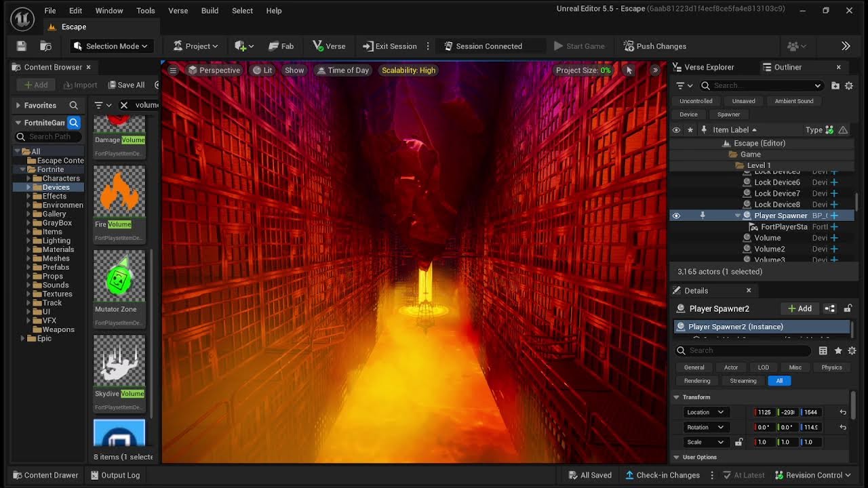Expand the Characters folder arrow
Viewport: 868px width, 488px height.
point(28,178)
